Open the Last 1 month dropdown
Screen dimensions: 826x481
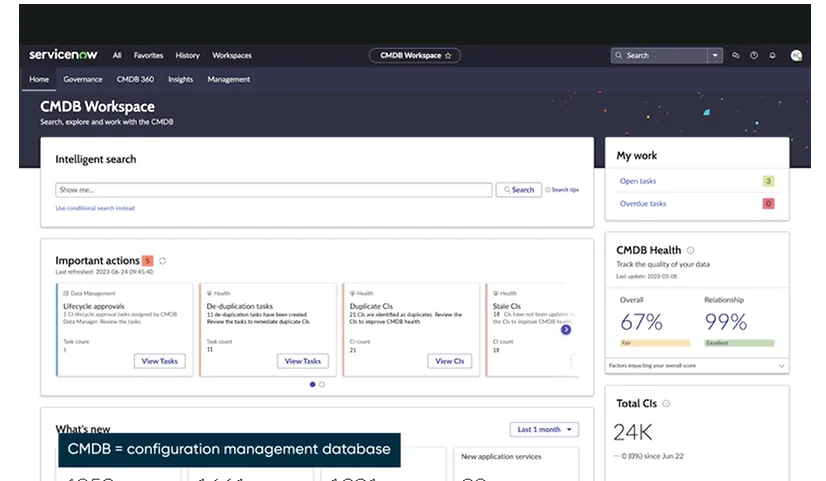click(544, 430)
